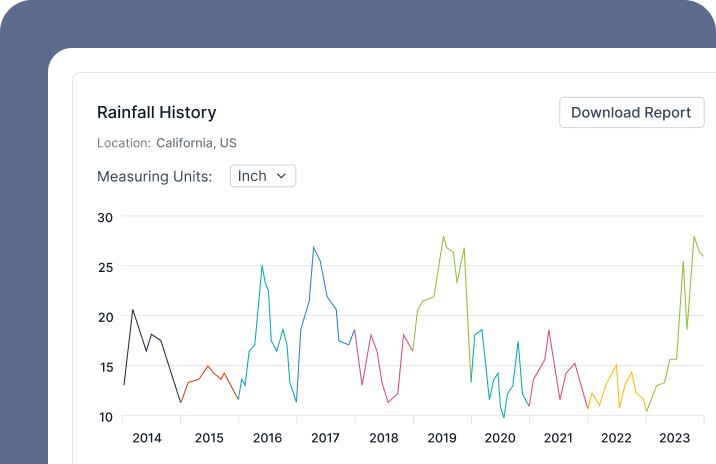The width and height of the screenshot is (716, 464).
Task: Click the 10 y-axis value
Action: point(106,417)
